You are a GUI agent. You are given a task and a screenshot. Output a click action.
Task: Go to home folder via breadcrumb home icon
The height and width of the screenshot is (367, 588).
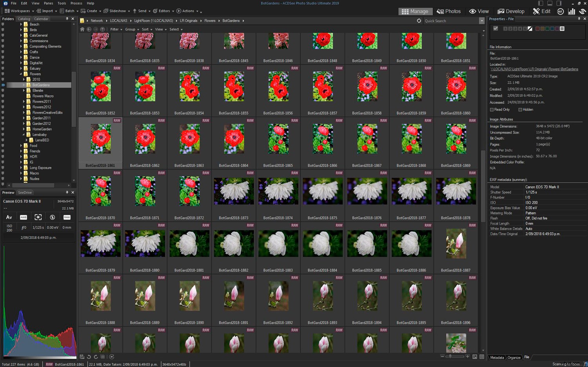tap(82, 29)
